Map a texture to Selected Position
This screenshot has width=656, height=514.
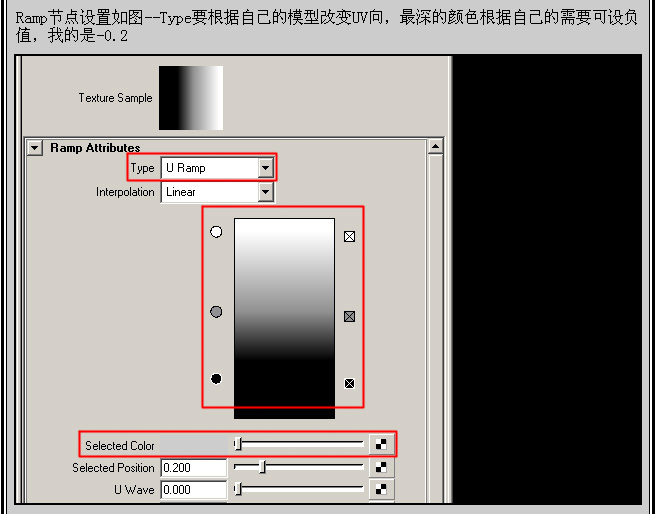[x=381, y=467]
